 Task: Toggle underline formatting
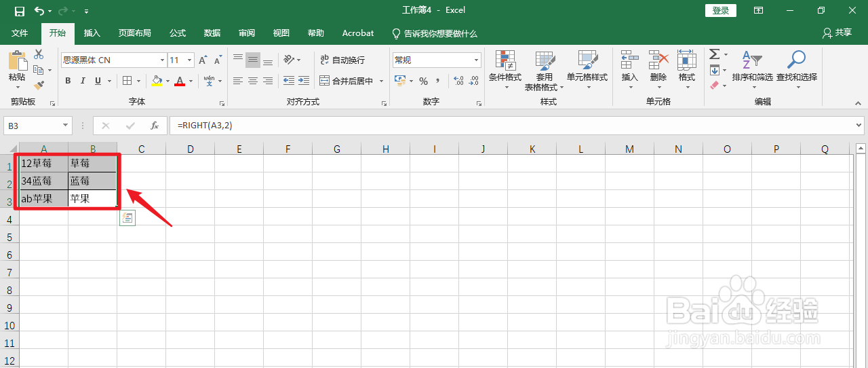point(98,81)
